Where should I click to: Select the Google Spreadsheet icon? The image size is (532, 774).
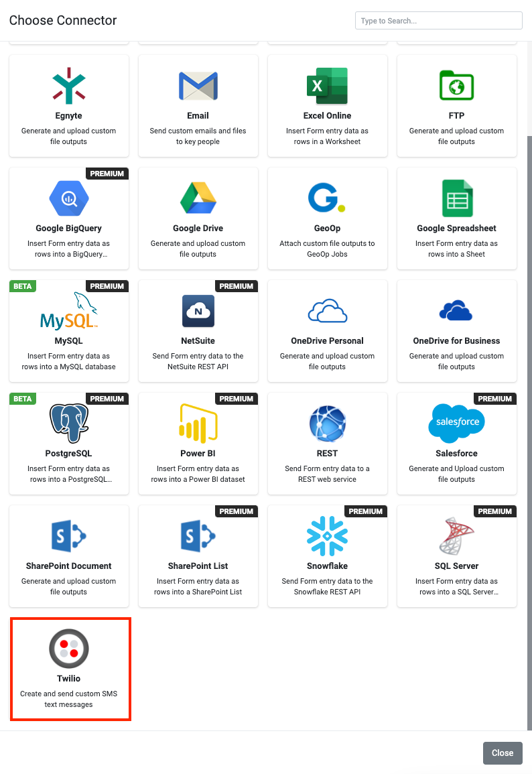pos(458,198)
